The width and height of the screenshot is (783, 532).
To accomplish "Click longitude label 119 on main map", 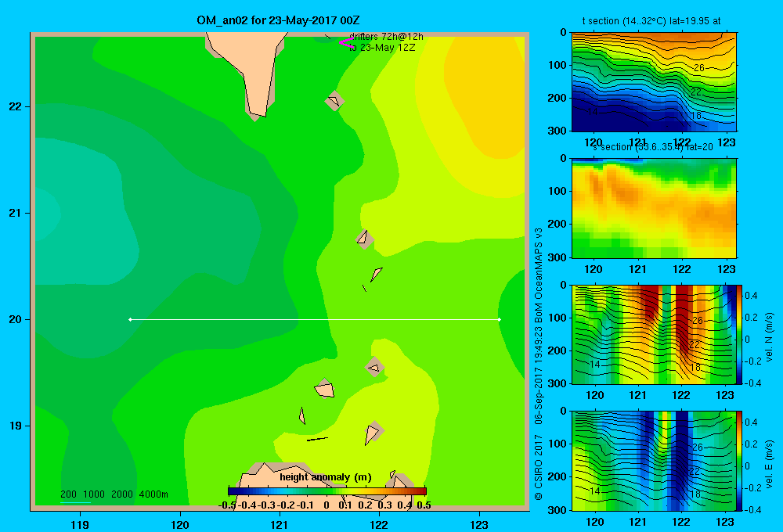I will [80, 524].
